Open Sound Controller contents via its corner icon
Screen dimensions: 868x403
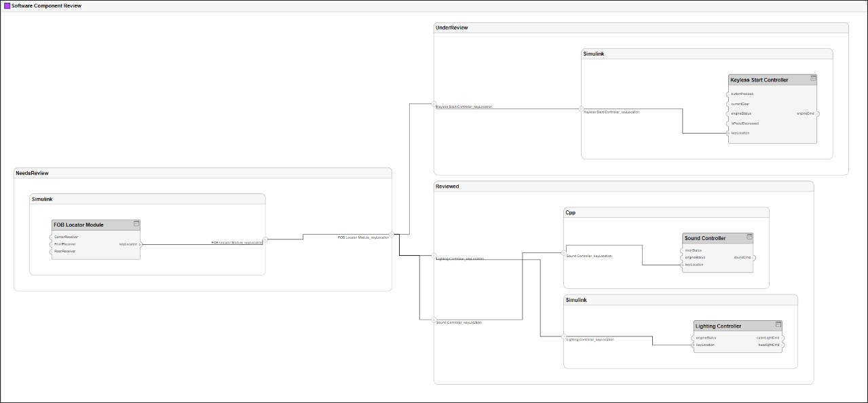(749, 237)
